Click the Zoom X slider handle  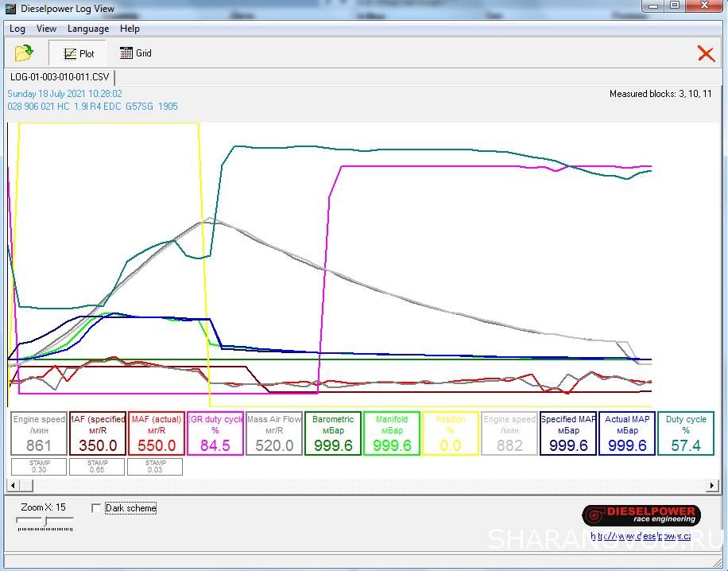tap(45, 522)
